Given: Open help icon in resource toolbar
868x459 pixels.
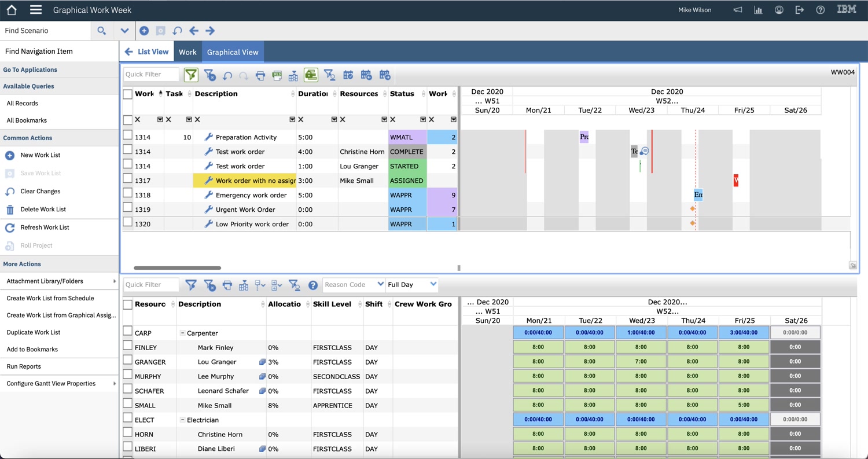Looking at the screenshot, I should coord(313,285).
